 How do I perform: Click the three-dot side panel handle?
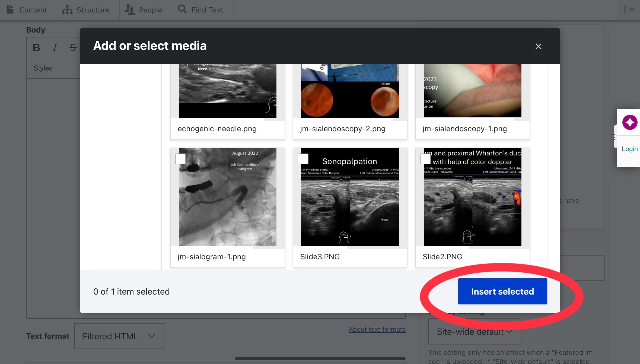point(615,137)
